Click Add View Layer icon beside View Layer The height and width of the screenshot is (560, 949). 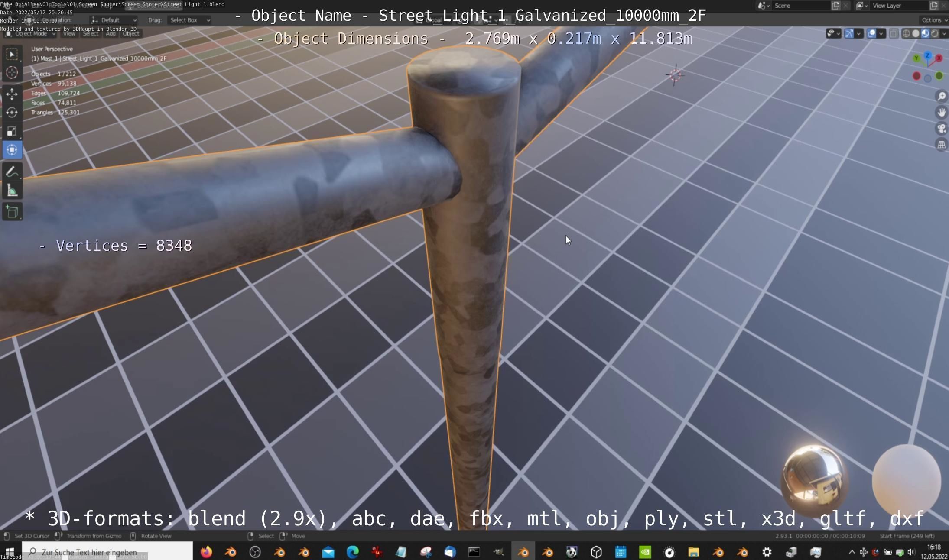[x=934, y=6]
